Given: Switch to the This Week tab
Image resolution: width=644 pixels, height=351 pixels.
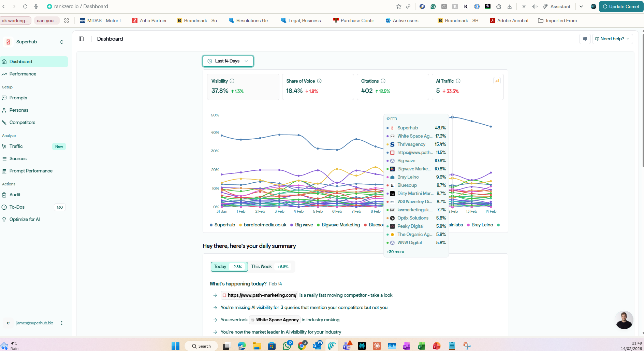Looking at the screenshot, I should tap(270, 267).
